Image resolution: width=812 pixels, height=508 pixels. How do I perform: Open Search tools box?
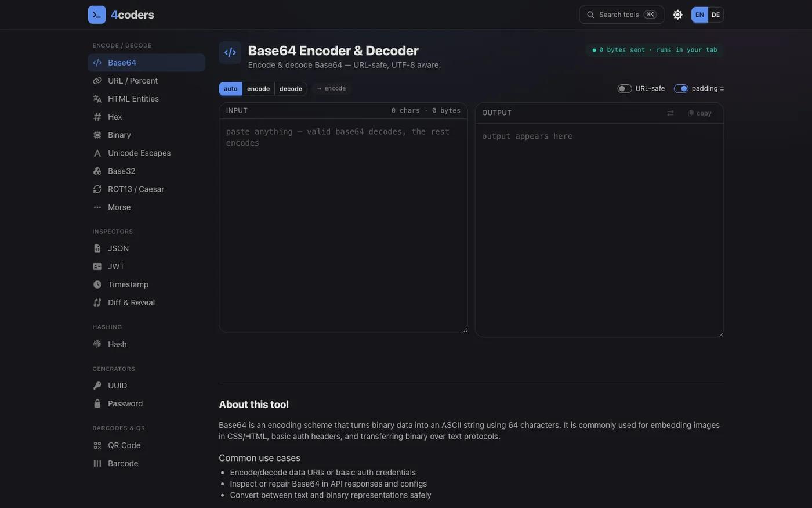coord(621,15)
